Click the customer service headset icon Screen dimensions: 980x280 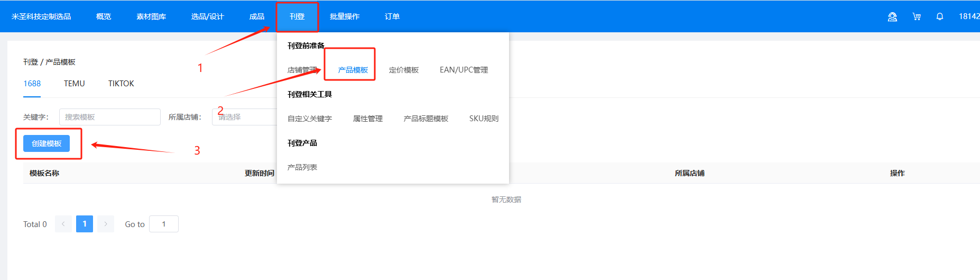click(892, 17)
